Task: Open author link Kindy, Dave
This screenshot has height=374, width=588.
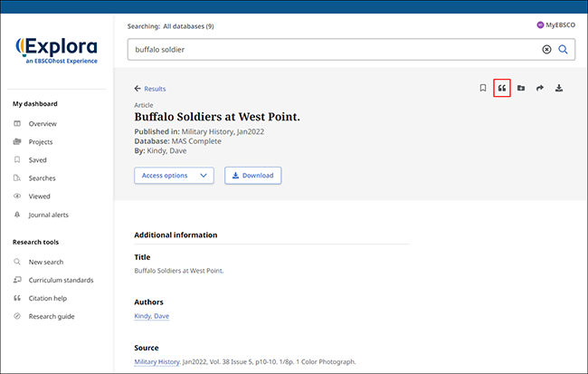Action: pyautogui.click(x=151, y=316)
